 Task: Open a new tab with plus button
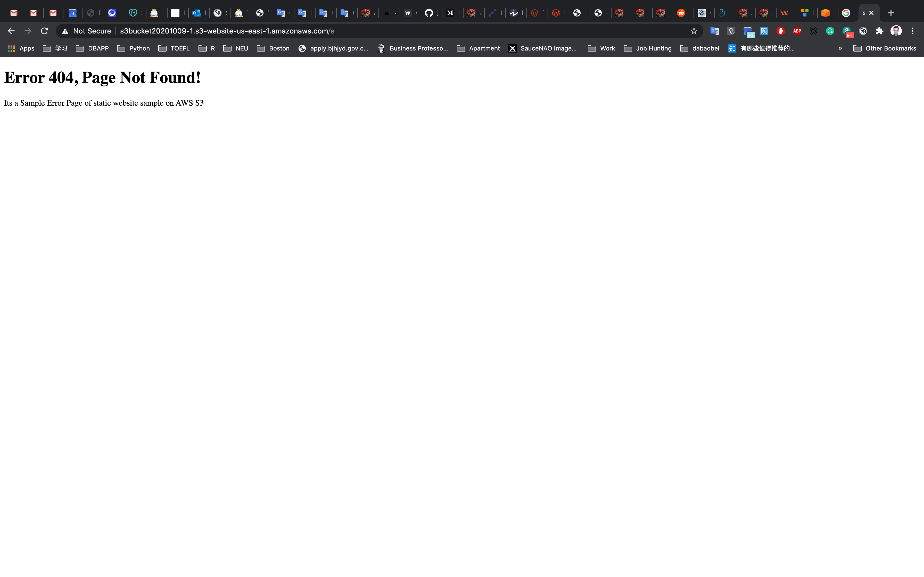click(x=891, y=13)
